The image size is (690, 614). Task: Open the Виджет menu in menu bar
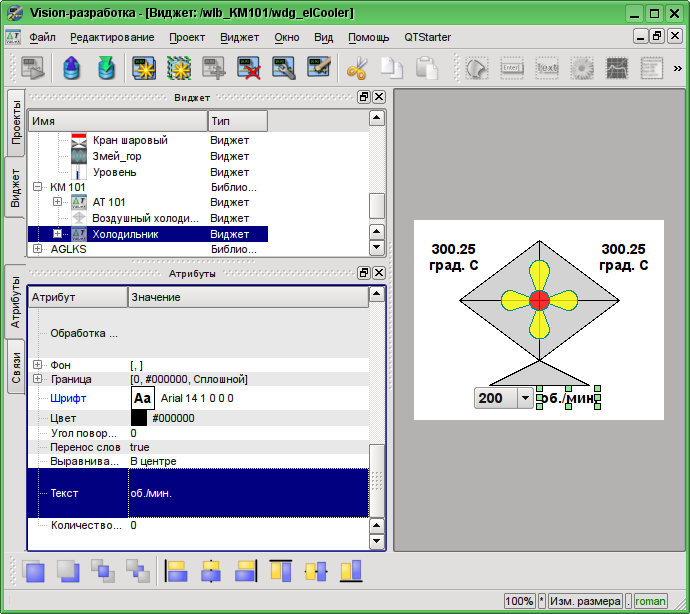(239, 37)
